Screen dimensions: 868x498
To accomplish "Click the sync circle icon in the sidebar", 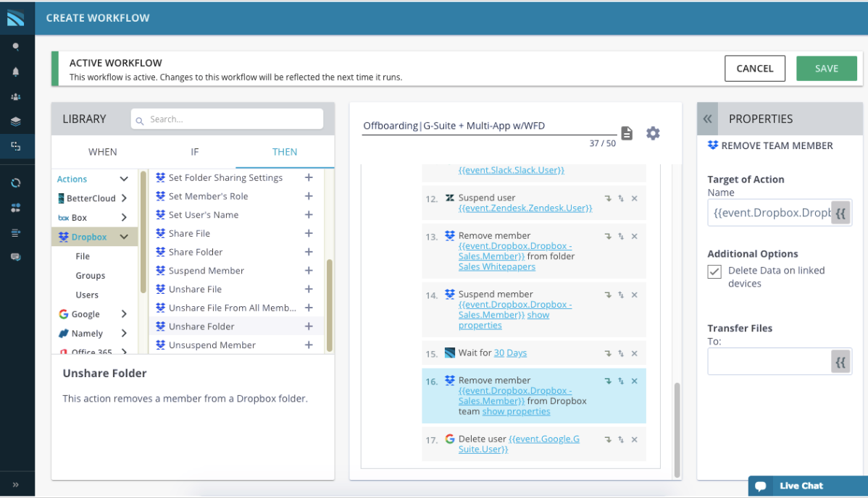I will point(16,182).
